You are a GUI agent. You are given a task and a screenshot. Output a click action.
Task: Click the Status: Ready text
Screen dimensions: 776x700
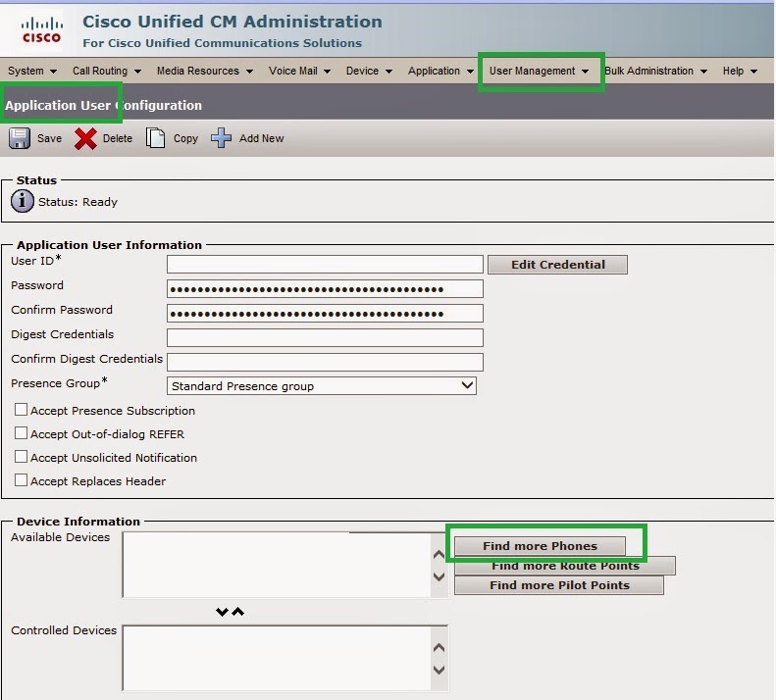coord(78,202)
